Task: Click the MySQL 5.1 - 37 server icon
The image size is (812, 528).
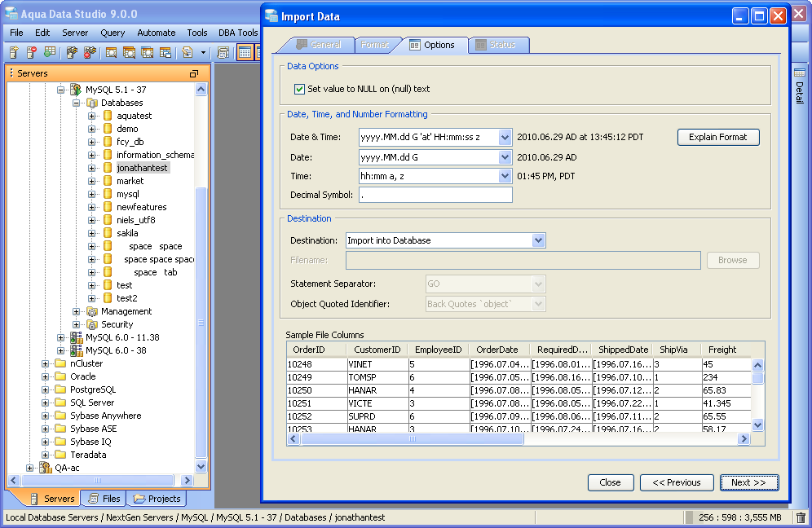Action: pos(76,90)
